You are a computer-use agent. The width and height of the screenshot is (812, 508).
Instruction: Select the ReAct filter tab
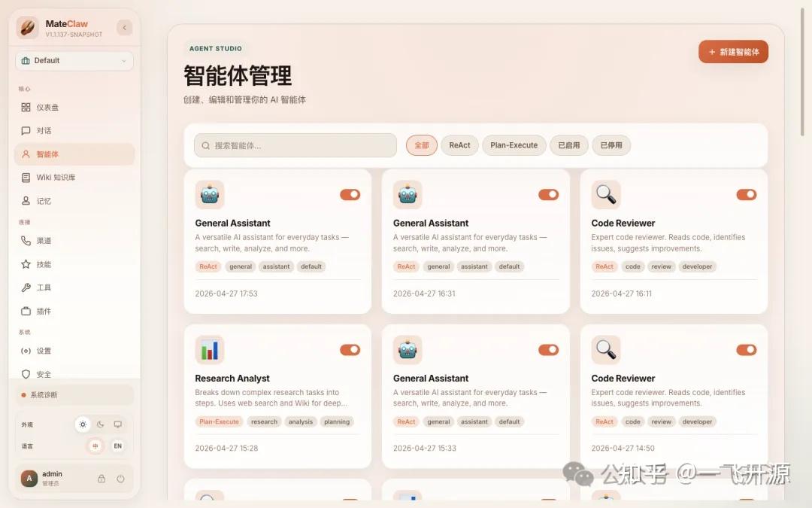click(459, 145)
